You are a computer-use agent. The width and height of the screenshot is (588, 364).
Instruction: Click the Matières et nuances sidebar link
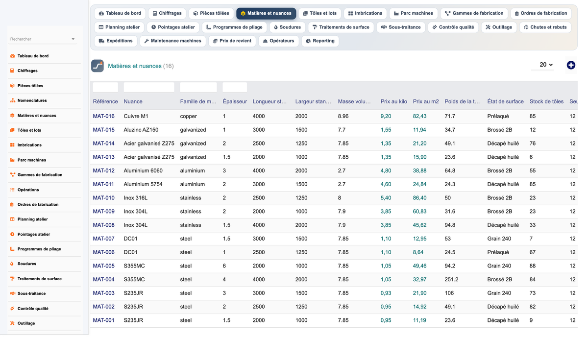pos(37,116)
